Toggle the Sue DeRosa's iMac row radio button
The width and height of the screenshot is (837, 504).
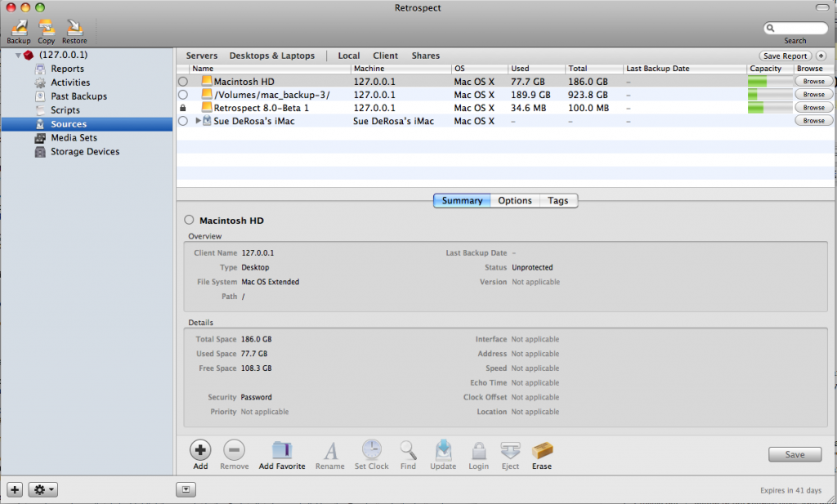point(183,121)
